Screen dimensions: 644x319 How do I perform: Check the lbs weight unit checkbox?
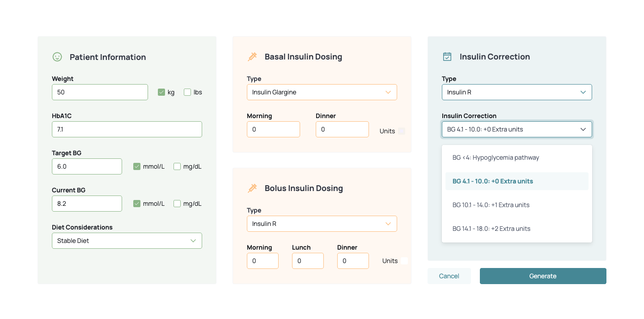[x=187, y=92]
